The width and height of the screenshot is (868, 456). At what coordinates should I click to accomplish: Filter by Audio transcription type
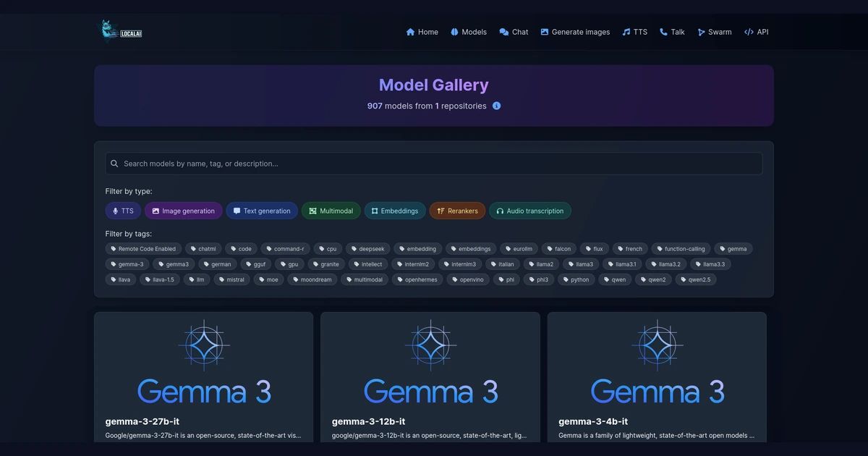pyautogui.click(x=530, y=211)
